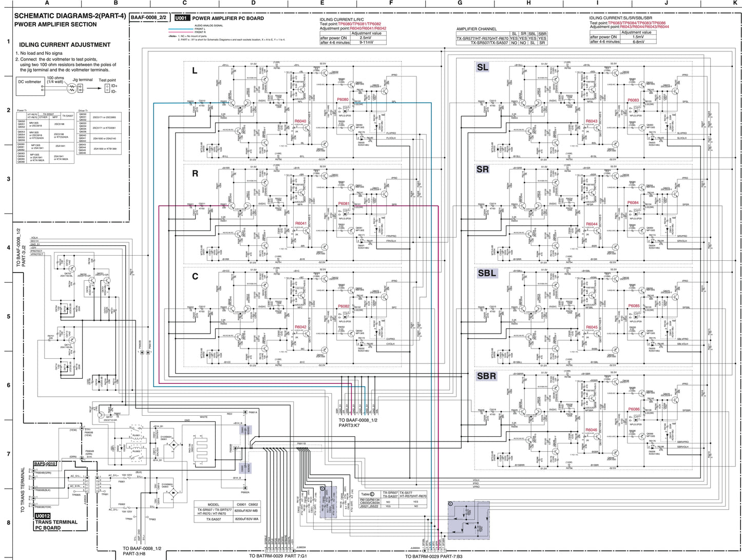Select the U001 board label badge

pyautogui.click(x=181, y=18)
